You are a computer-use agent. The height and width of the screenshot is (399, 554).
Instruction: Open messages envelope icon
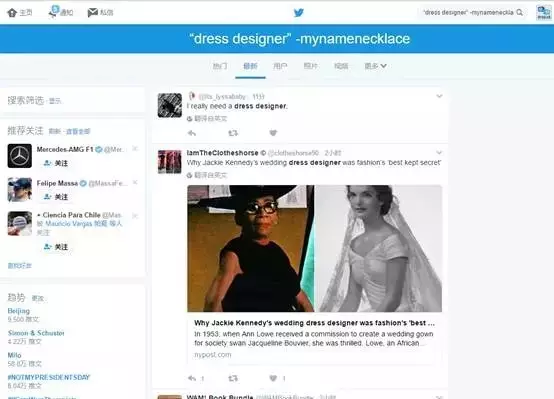(93, 13)
